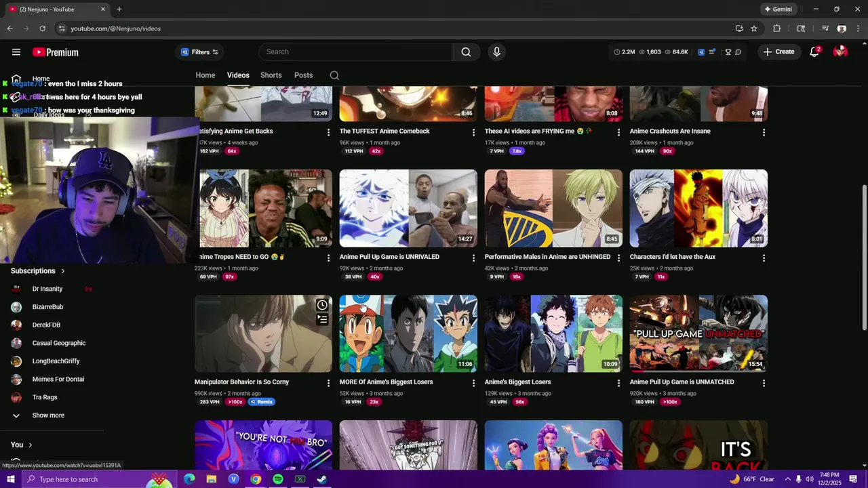Image resolution: width=868 pixels, height=488 pixels.
Task: Click the search magnifier button beside the search box
Action: click(466, 52)
